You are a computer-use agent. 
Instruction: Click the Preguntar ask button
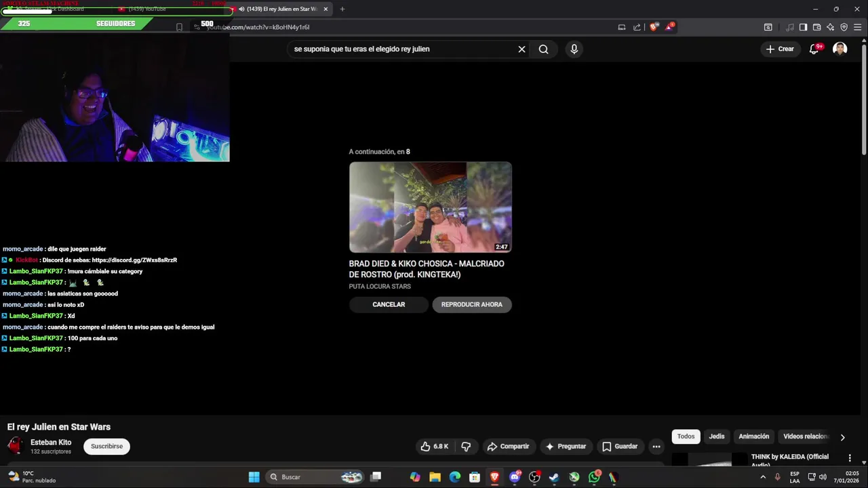click(x=566, y=446)
